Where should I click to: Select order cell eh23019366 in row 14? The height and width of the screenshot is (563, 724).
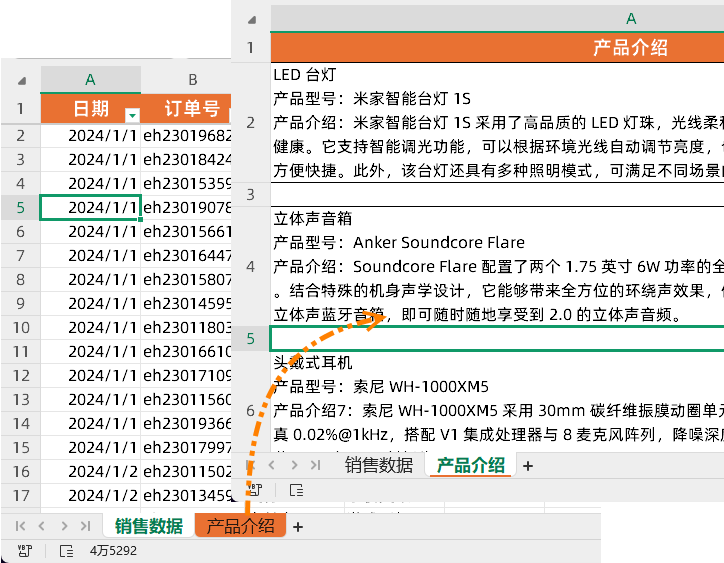coord(186,424)
